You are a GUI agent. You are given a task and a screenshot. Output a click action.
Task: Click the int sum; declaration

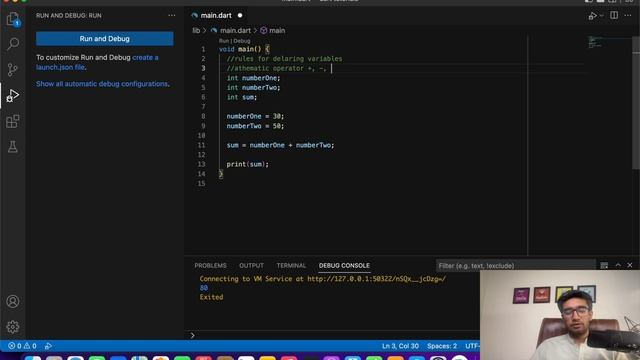coord(242,97)
